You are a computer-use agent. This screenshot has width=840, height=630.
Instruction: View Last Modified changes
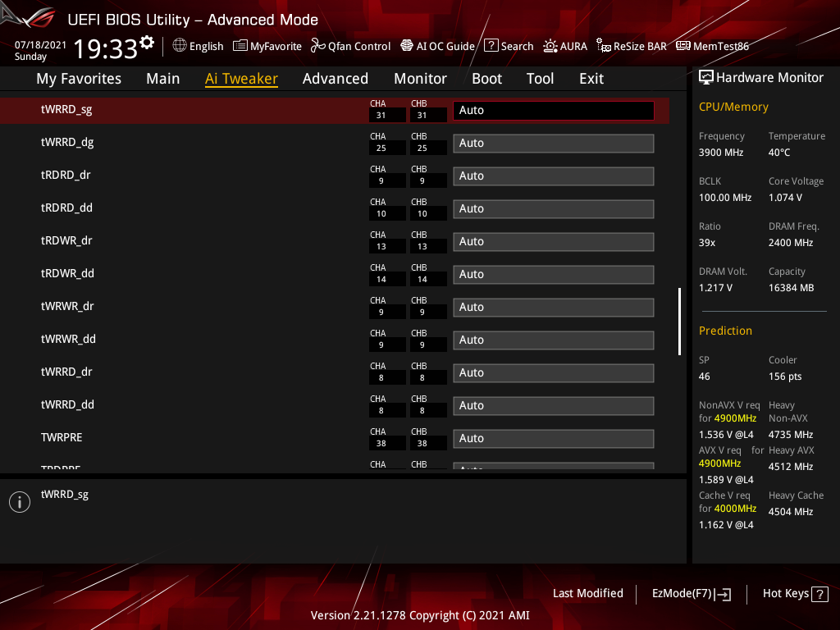587,593
